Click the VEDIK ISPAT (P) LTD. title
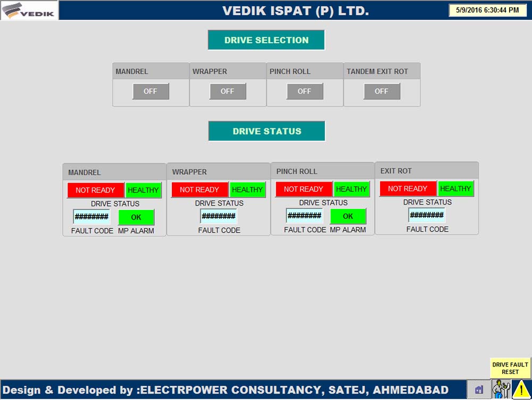 tap(295, 11)
